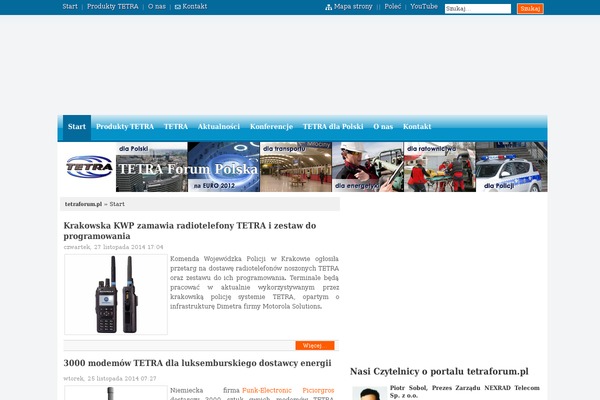
Task: Click the Więcej button
Action: click(315, 346)
